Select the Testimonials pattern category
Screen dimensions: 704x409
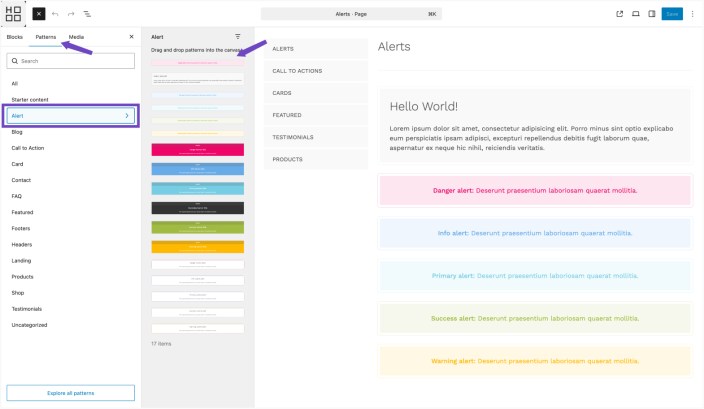(26, 309)
